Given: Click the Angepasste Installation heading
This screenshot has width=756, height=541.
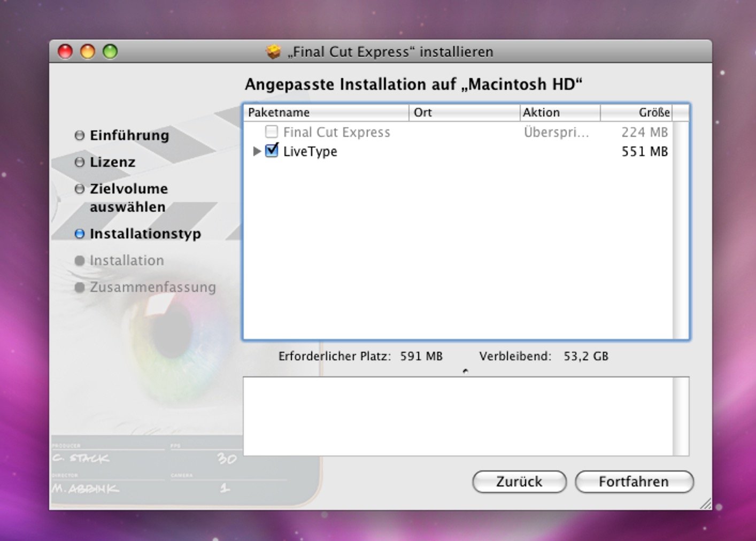Looking at the screenshot, I should (413, 84).
